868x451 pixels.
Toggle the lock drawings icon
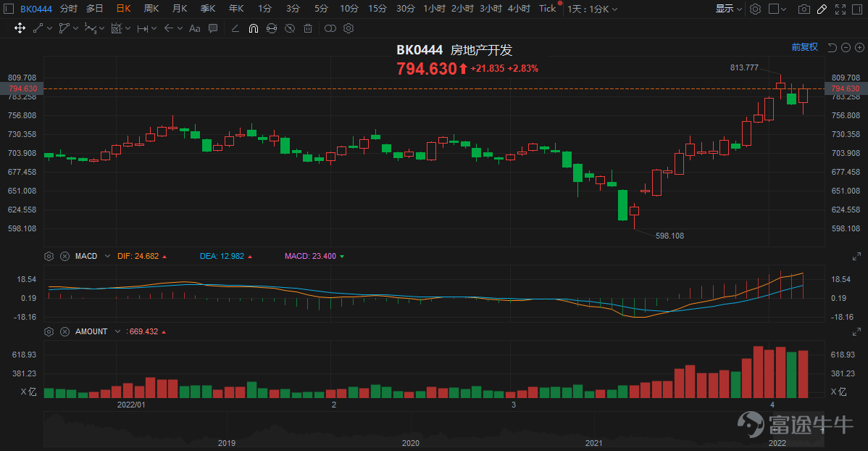[x=271, y=28]
